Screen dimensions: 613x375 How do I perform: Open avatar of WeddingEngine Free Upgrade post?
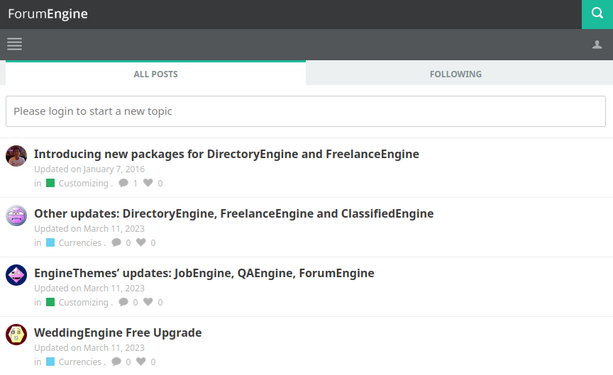click(x=16, y=334)
